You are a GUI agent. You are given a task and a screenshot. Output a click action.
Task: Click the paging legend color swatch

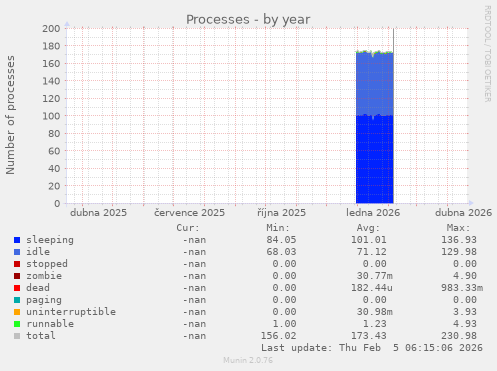point(17,300)
